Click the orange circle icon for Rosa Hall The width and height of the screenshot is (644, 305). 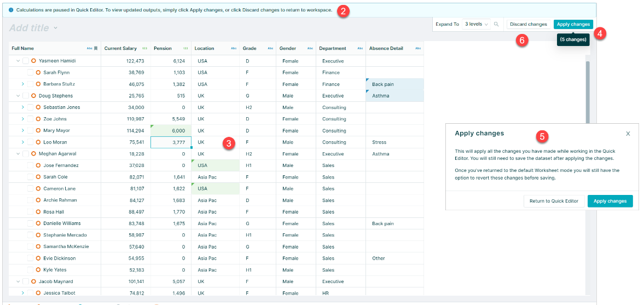[38, 212]
